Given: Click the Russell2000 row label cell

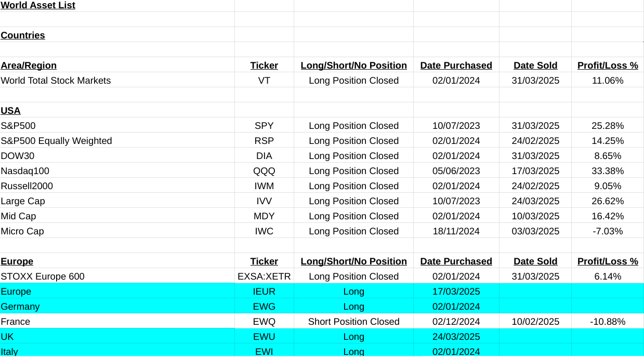Looking at the screenshot, I should click(27, 186).
